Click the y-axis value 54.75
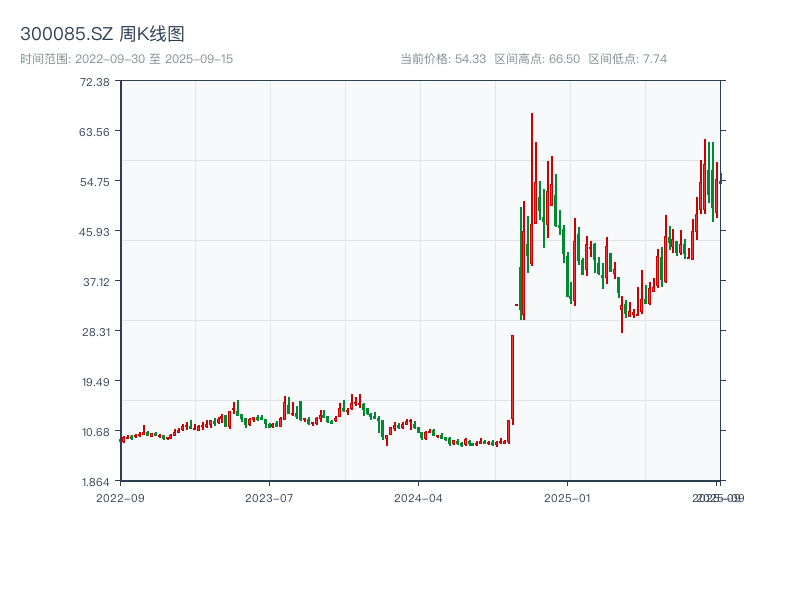The height and width of the screenshot is (600, 800). click(x=94, y=182)
